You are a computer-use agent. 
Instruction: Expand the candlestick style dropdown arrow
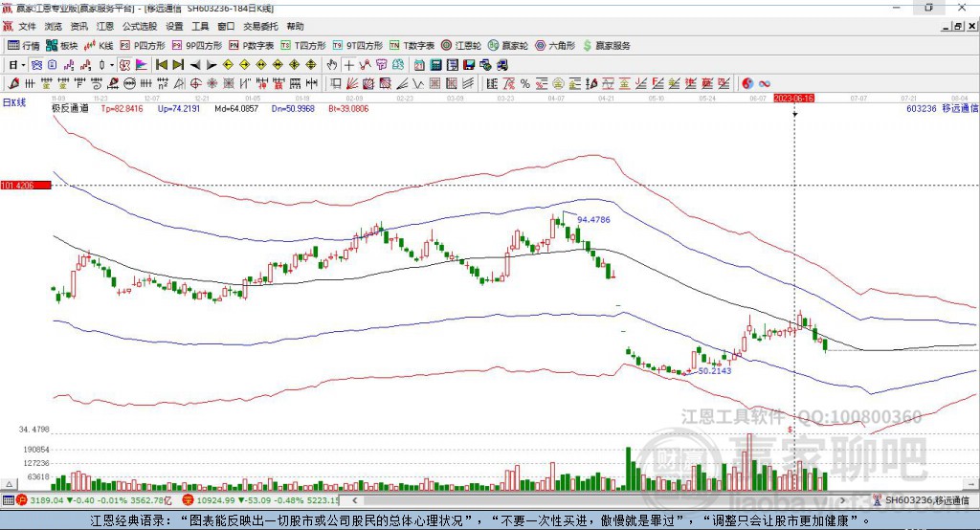(112, 65)
